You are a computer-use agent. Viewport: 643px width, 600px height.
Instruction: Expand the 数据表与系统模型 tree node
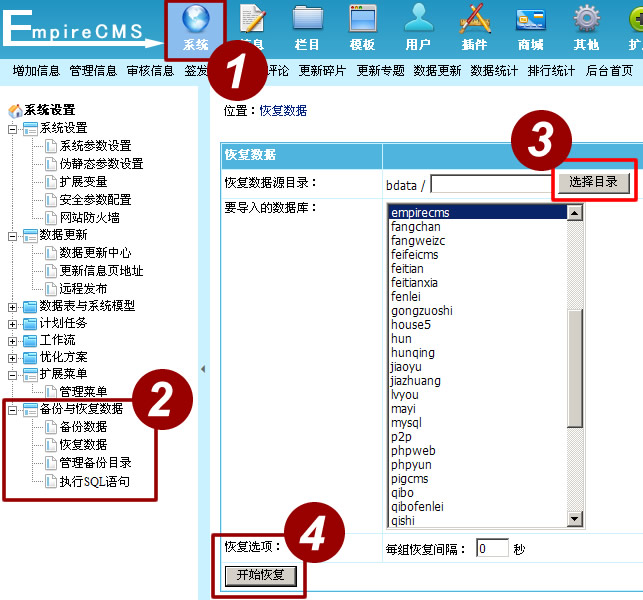click(13, 307)
